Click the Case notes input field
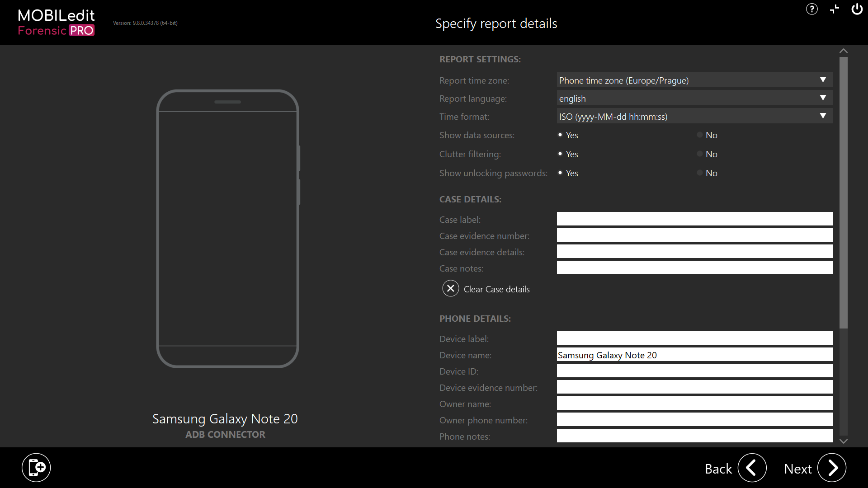 695,267
